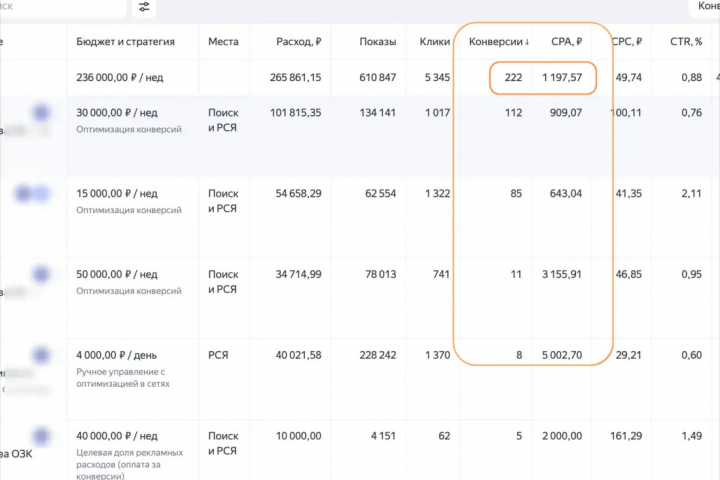Select spend value 34 714,99
The height and width of the screenshot is (480, 720).
[x=298, y=275]
